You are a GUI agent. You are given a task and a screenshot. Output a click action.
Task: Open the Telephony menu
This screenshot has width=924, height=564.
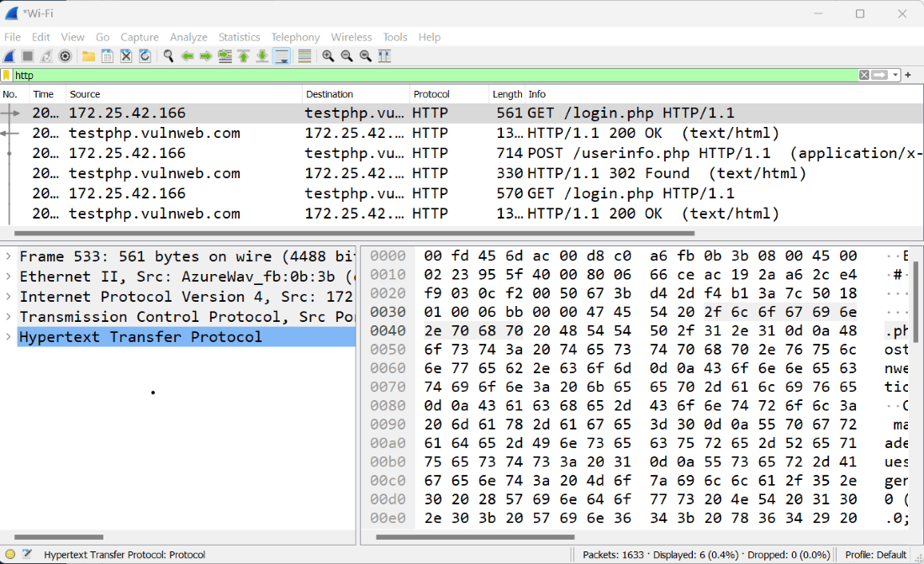(295, 37)
